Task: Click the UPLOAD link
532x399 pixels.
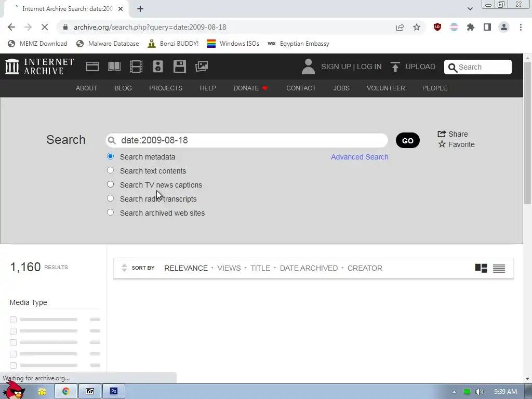Action: (x=420, y=66)
